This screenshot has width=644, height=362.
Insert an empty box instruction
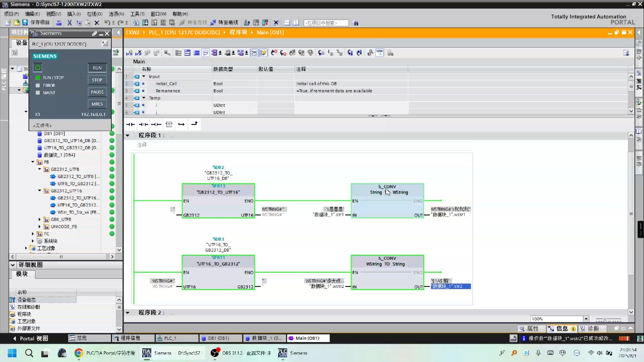pos(169,124)
